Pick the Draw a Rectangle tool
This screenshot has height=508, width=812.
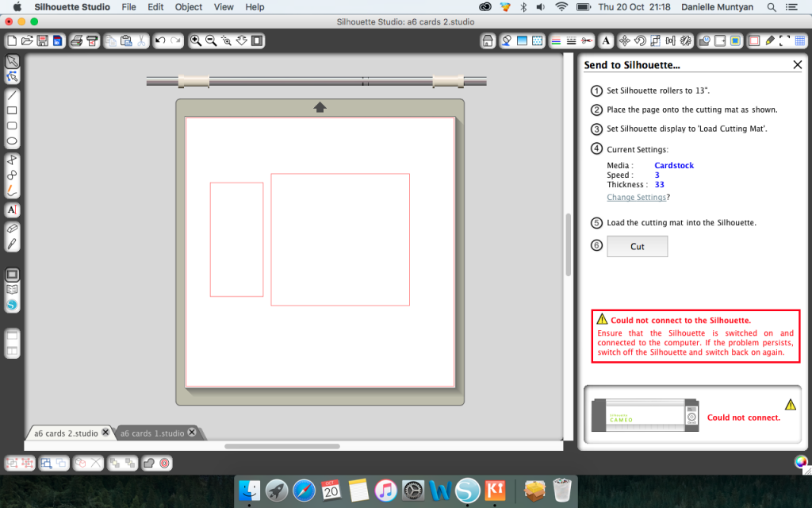pyautogui.click(x=12, y=110)
